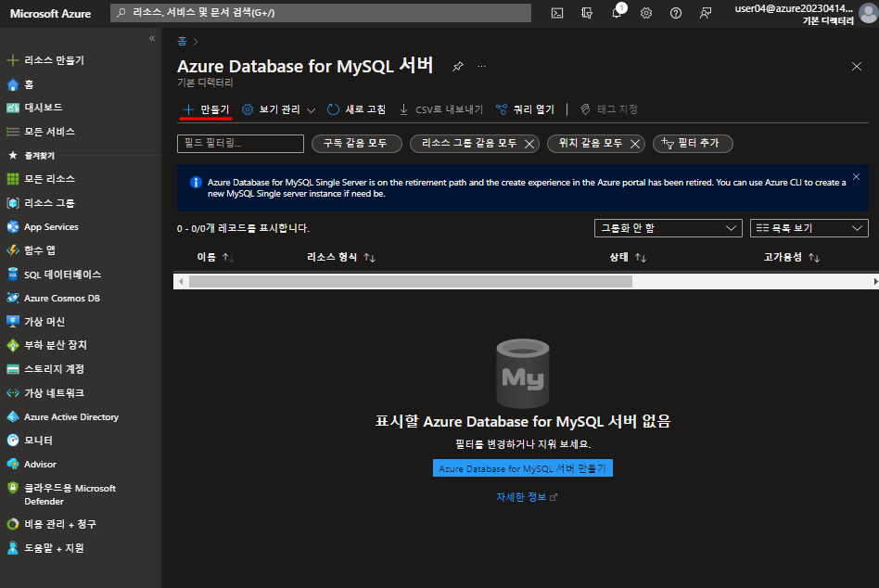
Task: Click the 함수 앱 lightning icon
Action: click(x=12, y=250)
